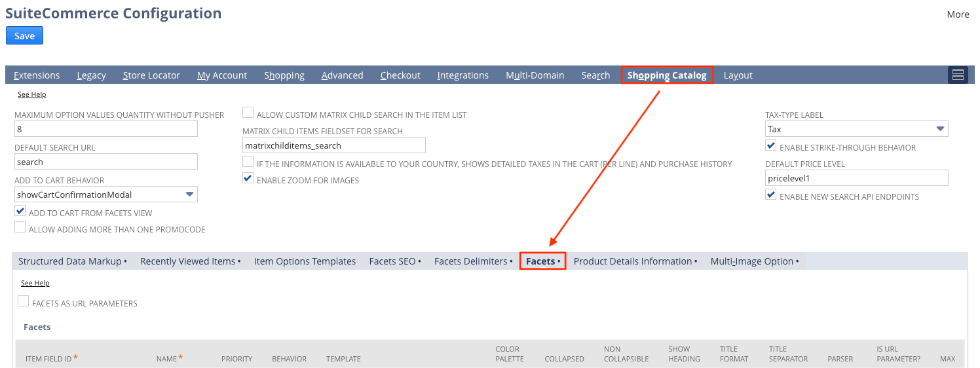Select Item Options Templates subtab
Image resolution: width=980 pixels, height=368 pixels.
(x=305, y=261)
